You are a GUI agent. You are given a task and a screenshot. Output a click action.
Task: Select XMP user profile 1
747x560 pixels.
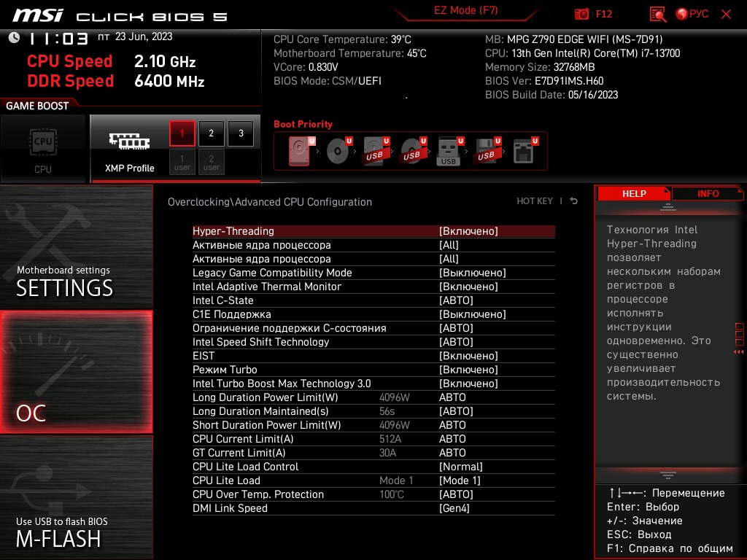tap(182, 162)
